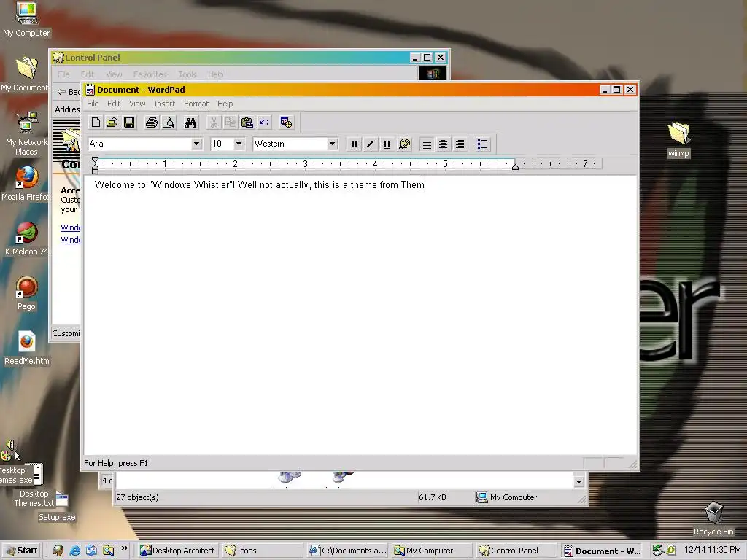Click the Start button
Image resolution: width=747 pixels, height=560 pixels.
(x=22, y=551)
